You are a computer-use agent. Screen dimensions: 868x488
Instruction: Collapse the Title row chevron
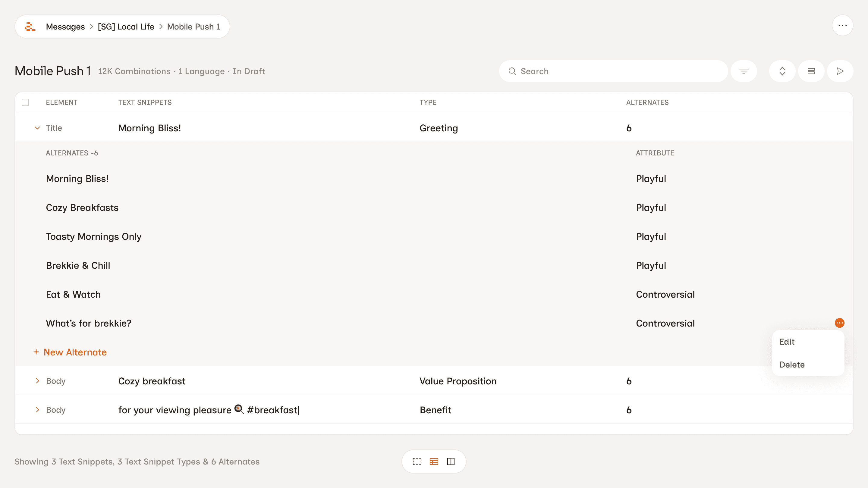tap(37, 128)
